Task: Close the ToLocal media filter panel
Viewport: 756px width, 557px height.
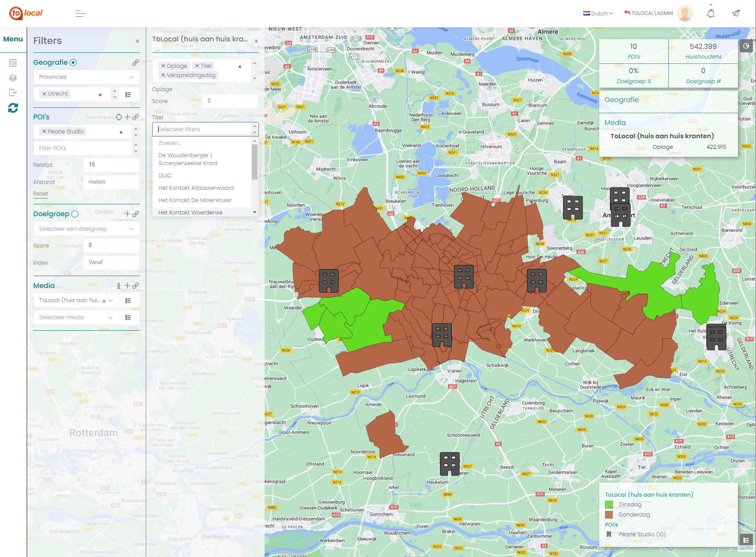Action: click(x=256, y=41)
